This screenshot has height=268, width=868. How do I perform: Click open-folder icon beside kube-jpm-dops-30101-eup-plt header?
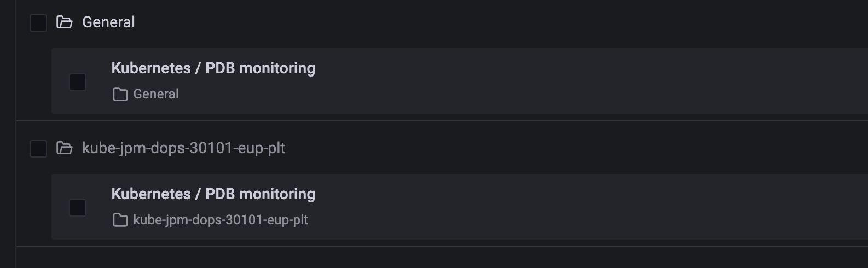pos(65,148)
